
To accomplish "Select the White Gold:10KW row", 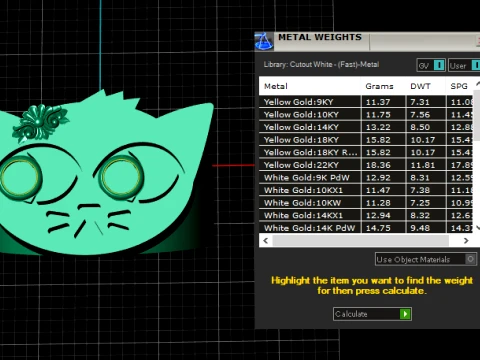I will point(366,203).
